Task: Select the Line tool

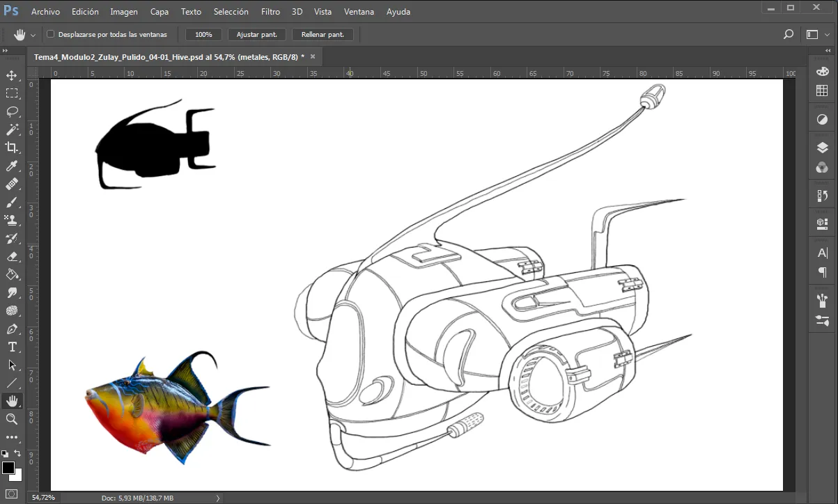Action: (x=12, y=383)
